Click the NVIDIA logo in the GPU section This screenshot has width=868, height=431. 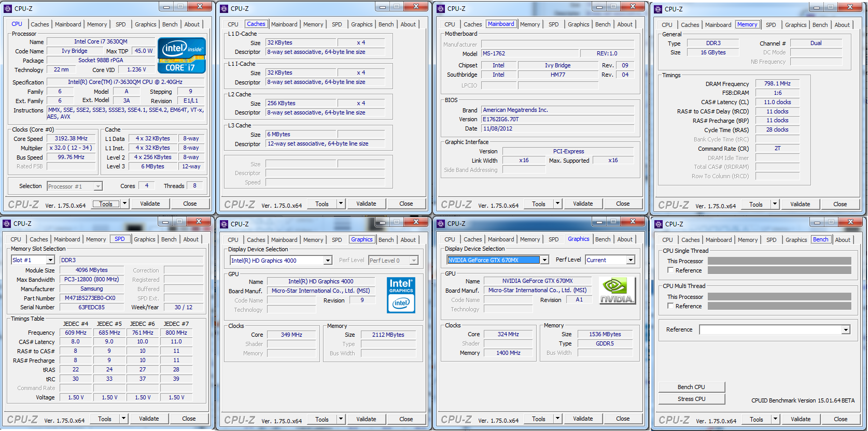pos(617,291)
